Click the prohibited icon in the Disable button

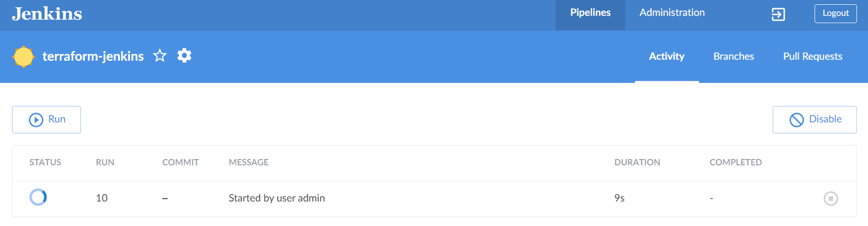pos(796,120)
